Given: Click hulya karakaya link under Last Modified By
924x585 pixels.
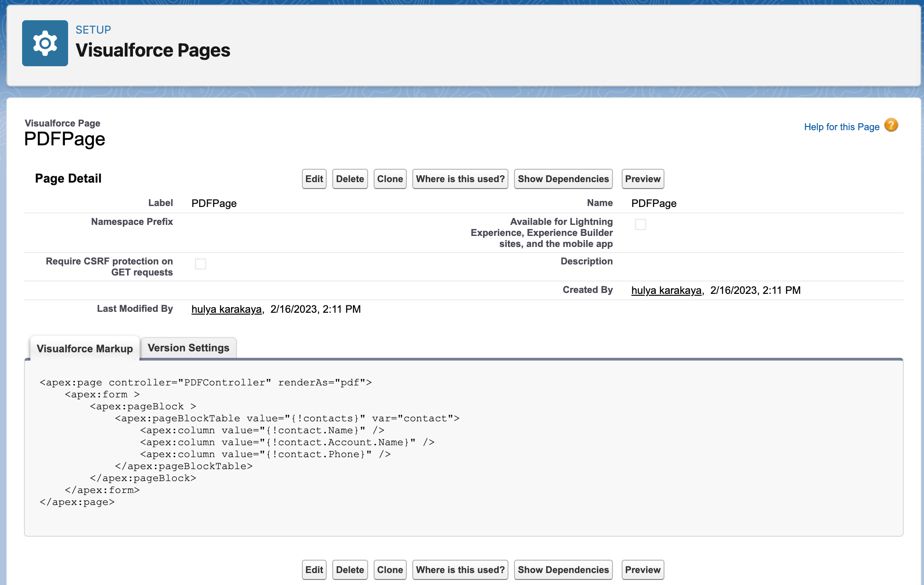Looking at the screenshot, I should point(225,309).
